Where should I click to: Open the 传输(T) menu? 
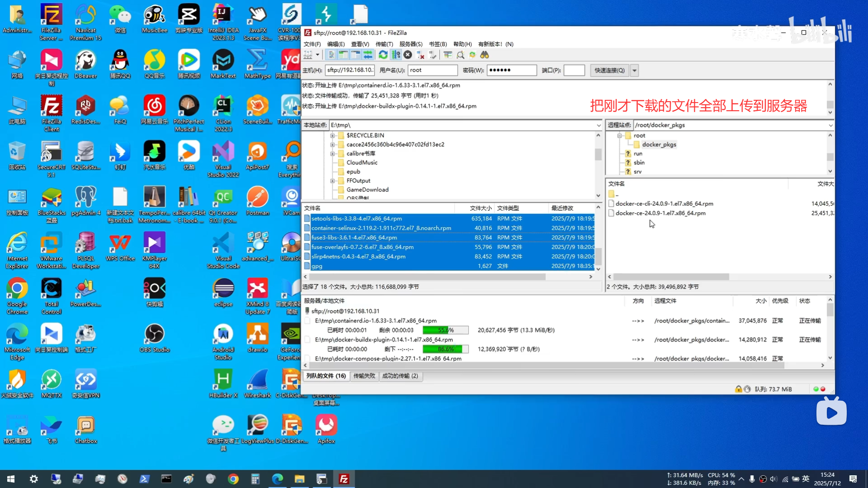click(x=384, y=44)
